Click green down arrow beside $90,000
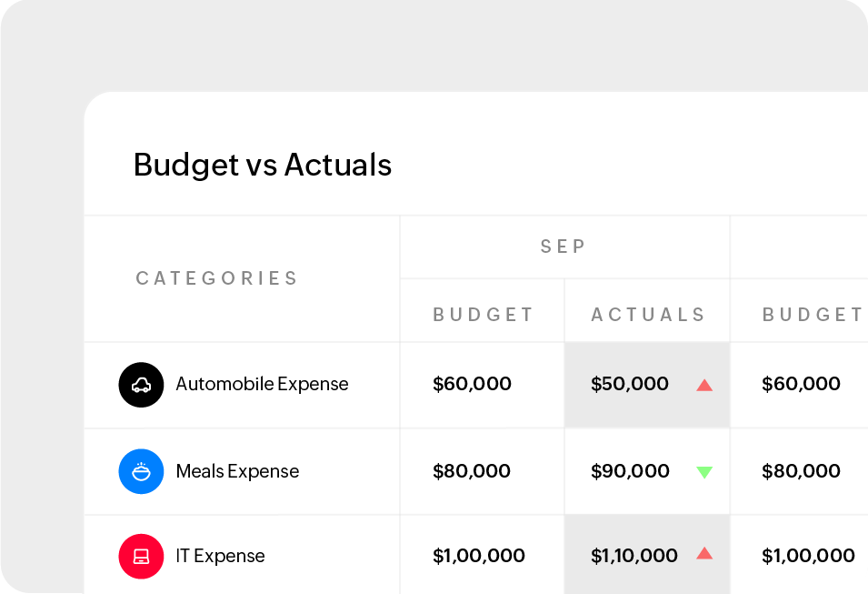Viewport: 868px width, 594px height. 703,472
